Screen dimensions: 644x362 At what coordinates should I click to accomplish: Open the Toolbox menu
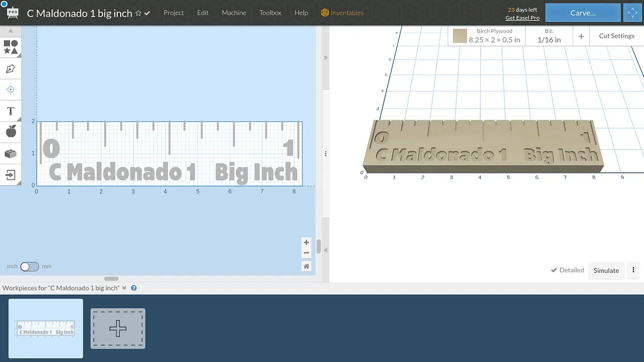tap(270, 13)
